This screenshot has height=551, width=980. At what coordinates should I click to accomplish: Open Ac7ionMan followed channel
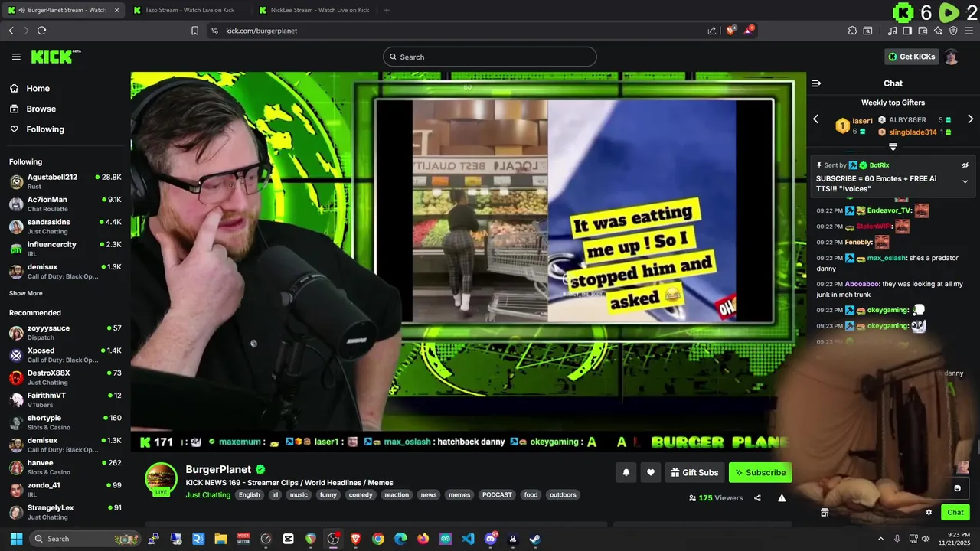click(65, 204)
